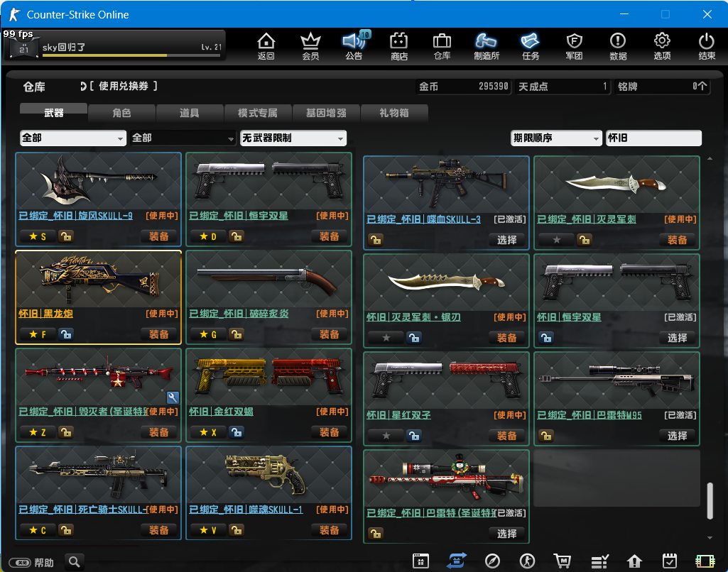Switch to the 道具 tab

pos(190,113)
